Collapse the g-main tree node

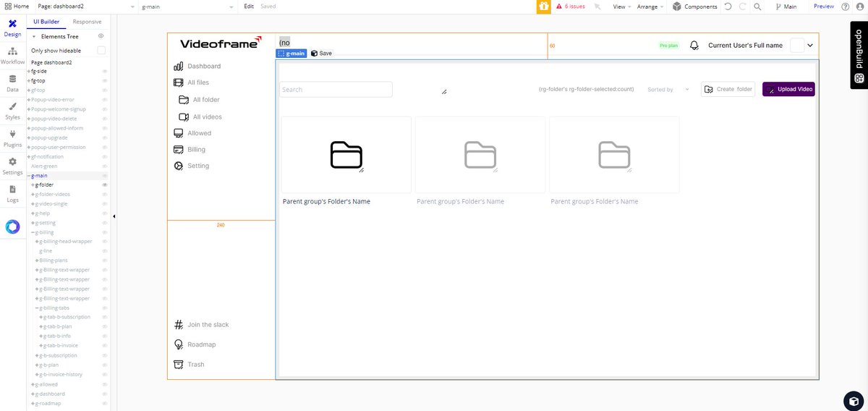coord(29,176)
